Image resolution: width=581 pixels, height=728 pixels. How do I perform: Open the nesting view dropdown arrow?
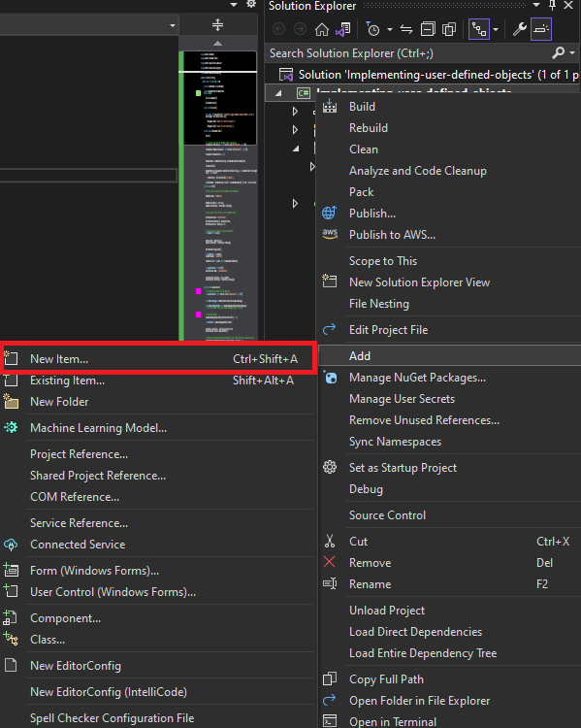click(496, 30)
